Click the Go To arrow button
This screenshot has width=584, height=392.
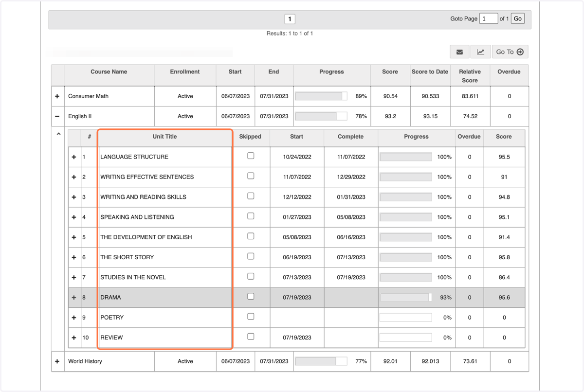510,52
